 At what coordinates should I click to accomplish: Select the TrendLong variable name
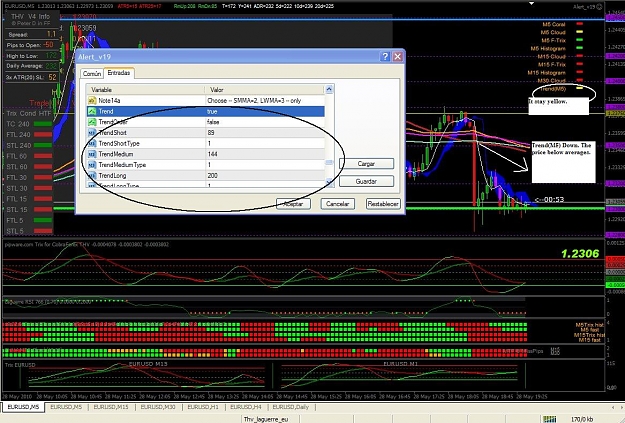coord(112,176)
